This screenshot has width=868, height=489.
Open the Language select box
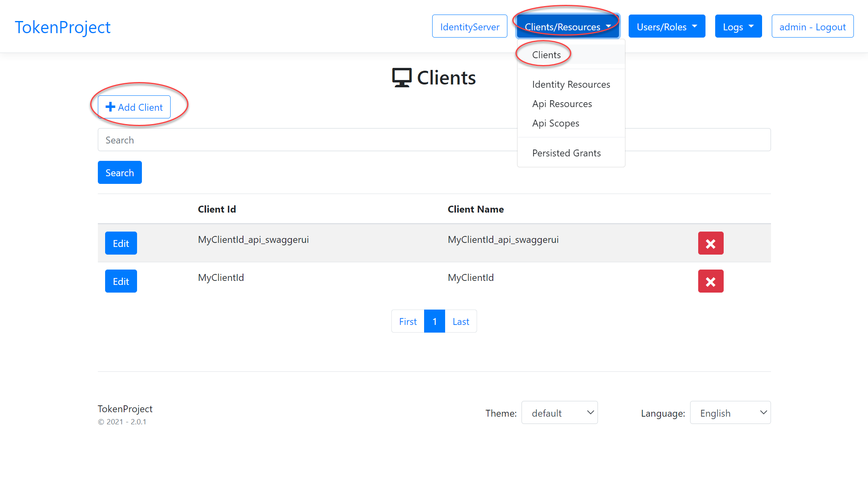(730, 413)
